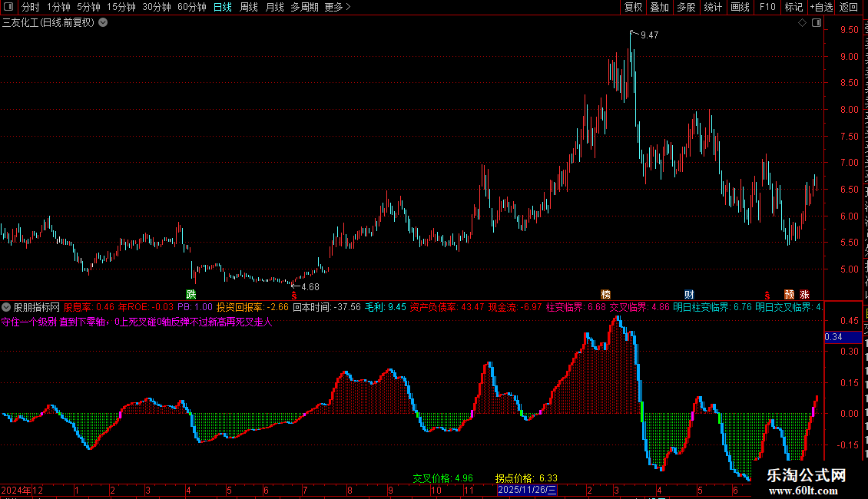Click the 股朋指标网 indicator name
The image size is (868, 499).
(37, 307)
